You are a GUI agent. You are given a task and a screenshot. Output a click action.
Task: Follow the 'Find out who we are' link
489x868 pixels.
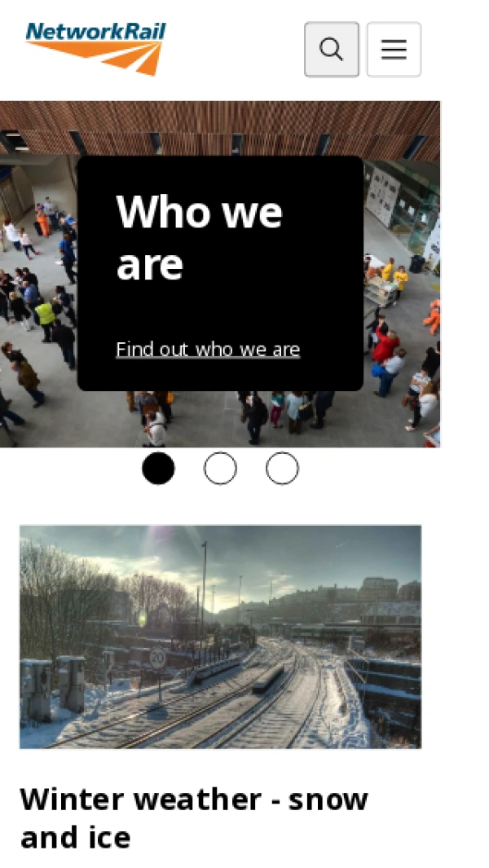(x=208, y=350)
